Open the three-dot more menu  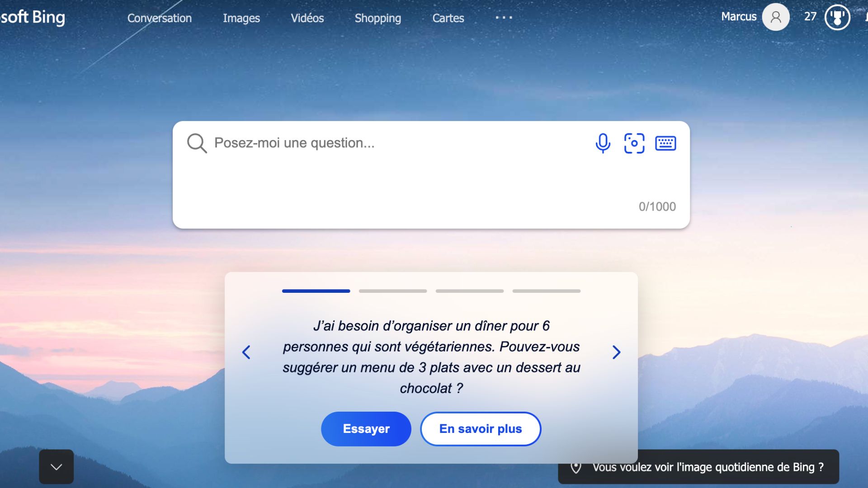click(x=504, y=18)
